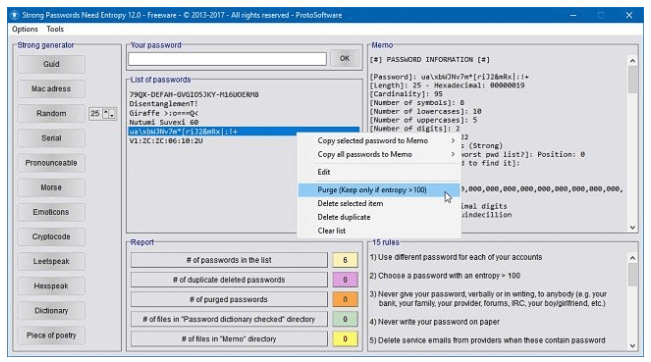Click the Mac adress generator button

click(51, 89)
